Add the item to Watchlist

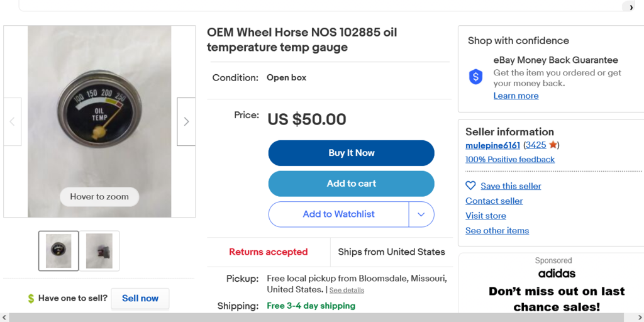[338, 214]
